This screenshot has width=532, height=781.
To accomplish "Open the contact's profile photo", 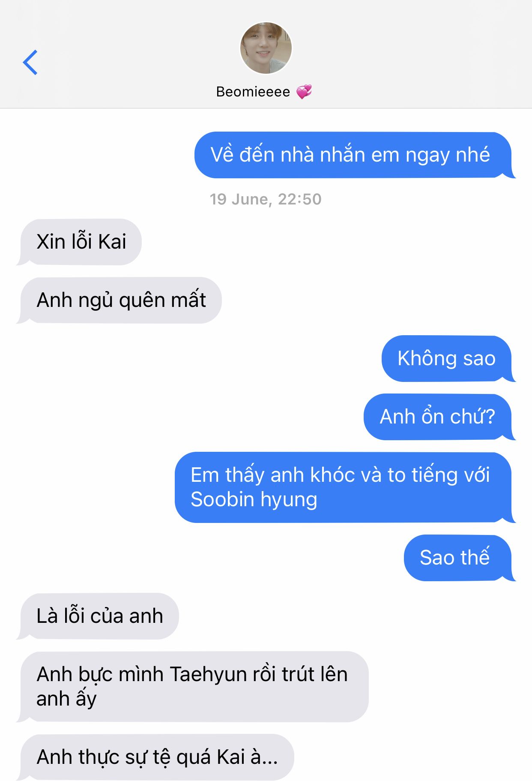I will [x=266, y=48].
